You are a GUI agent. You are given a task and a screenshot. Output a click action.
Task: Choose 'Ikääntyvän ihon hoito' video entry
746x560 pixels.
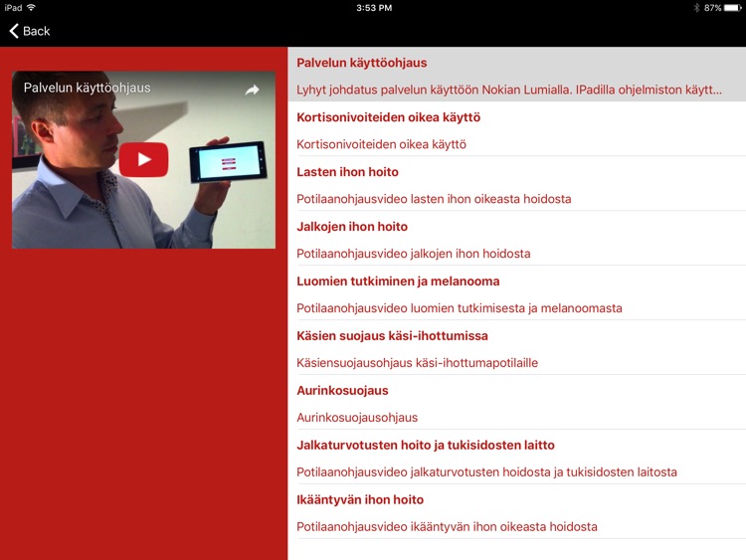coord(360,500)
